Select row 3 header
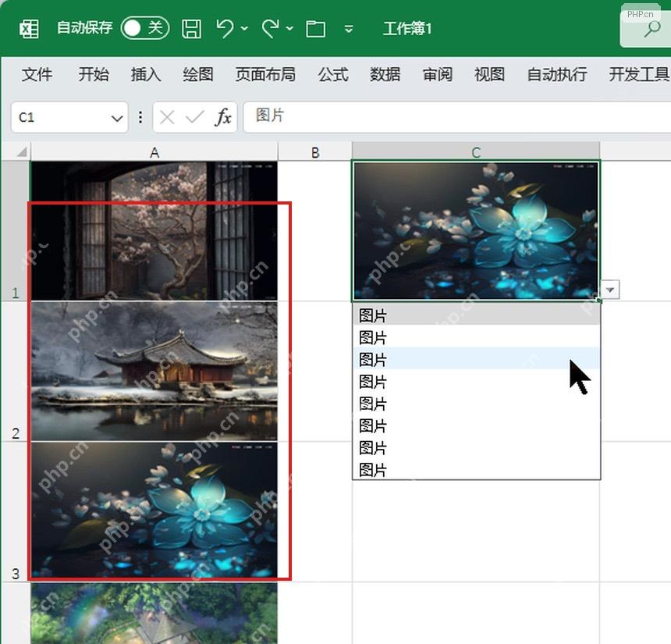The height and width of the screenshot is (644, 671). (x=16, y=512)
